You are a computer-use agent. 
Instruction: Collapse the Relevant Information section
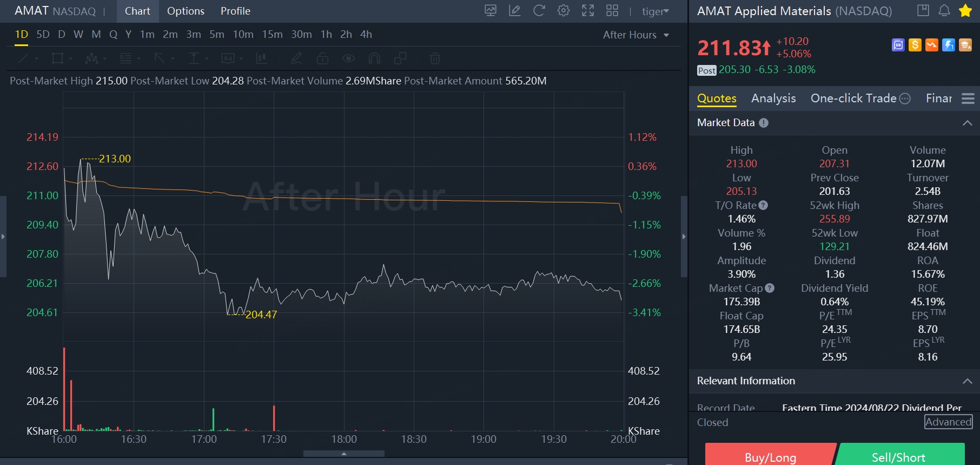pos(968,381)
